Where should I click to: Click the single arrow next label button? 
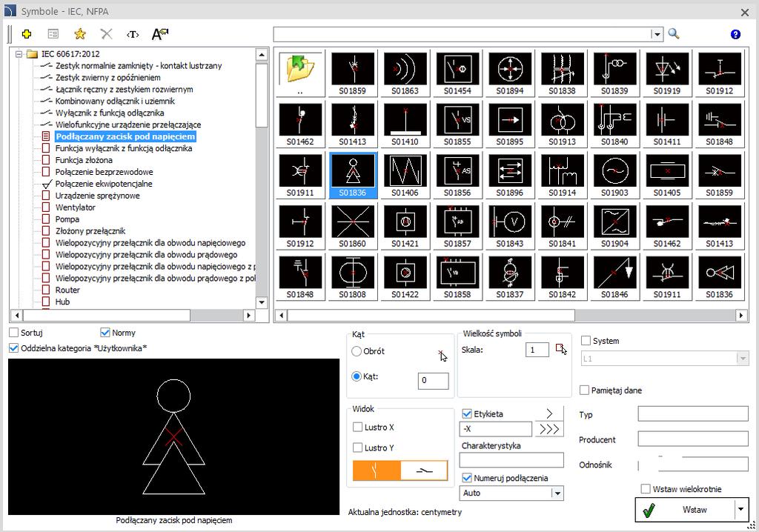[549, 414]
